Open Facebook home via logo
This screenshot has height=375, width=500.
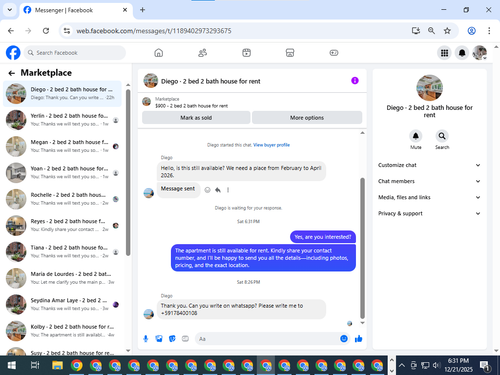click(13, 53)
